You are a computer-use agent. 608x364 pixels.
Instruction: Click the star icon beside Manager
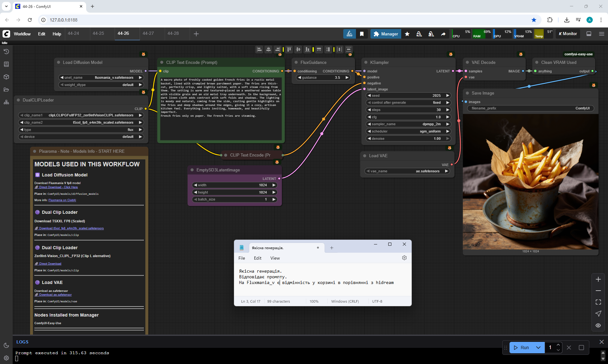point(407,34)
